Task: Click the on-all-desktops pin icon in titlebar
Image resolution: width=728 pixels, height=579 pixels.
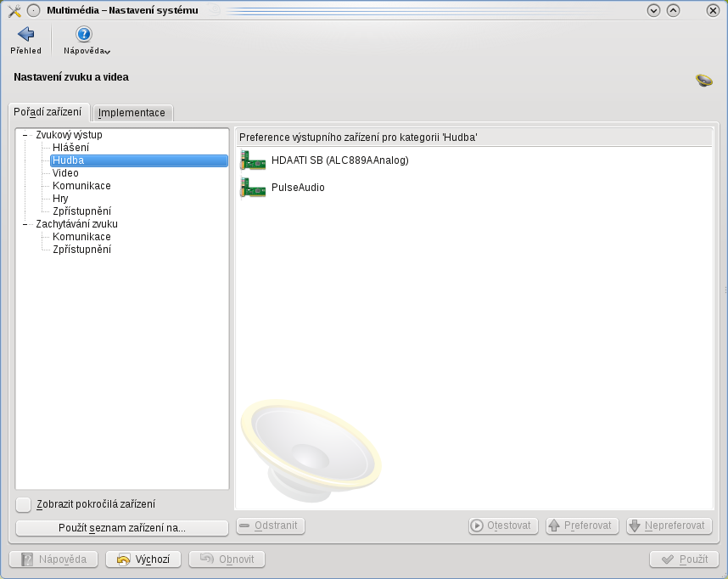Action: [x=33, y=10]
